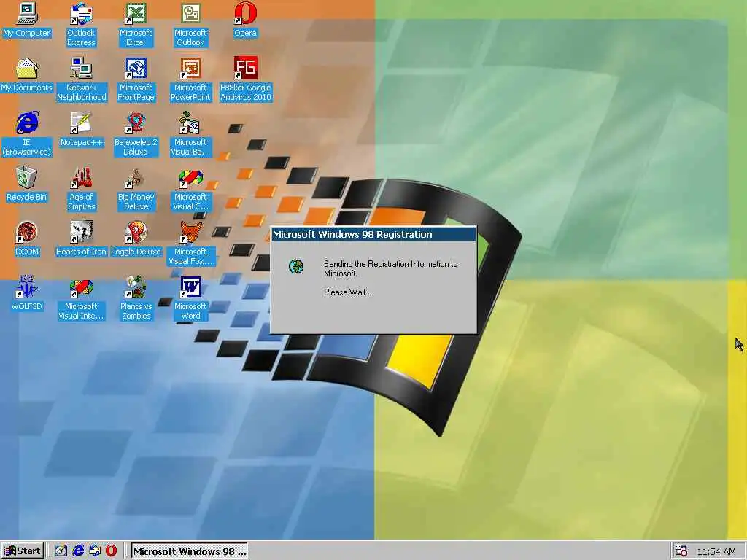Launch Opera from quick launch bar
This screenshot has height=560, width=747.
pos(111,551)
